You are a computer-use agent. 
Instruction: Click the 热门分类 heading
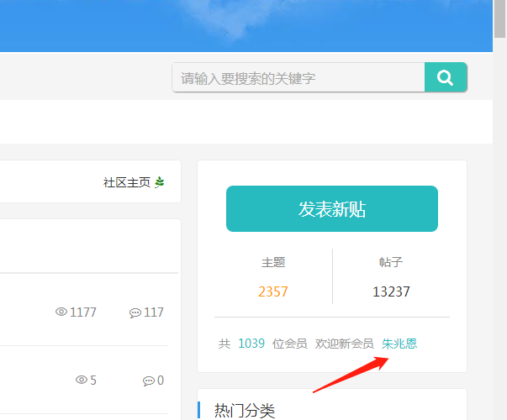[x=245, y=411]
